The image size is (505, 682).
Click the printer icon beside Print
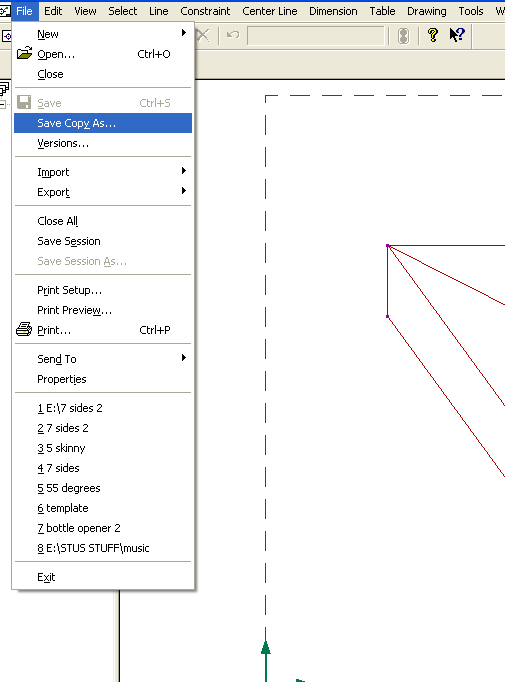(24, 329)
